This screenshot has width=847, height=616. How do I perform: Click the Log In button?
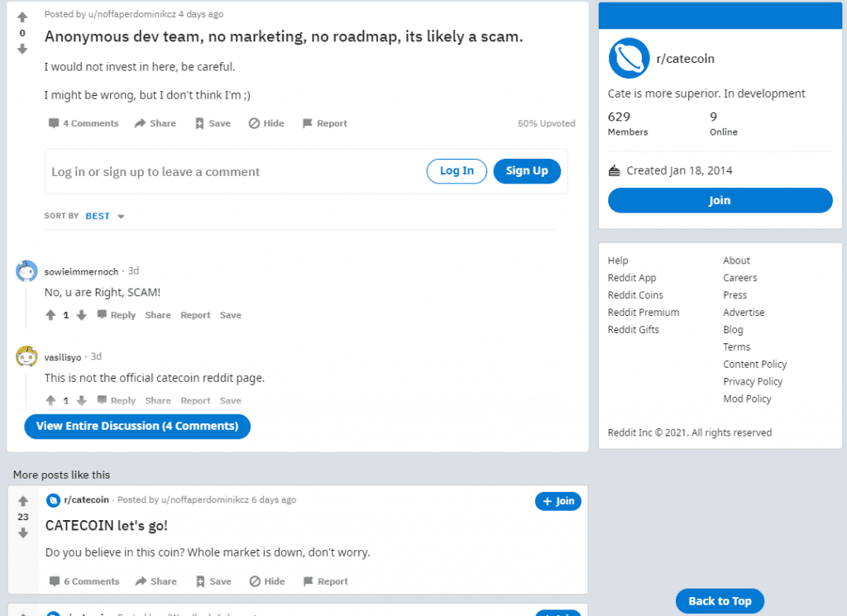(457, 171)
